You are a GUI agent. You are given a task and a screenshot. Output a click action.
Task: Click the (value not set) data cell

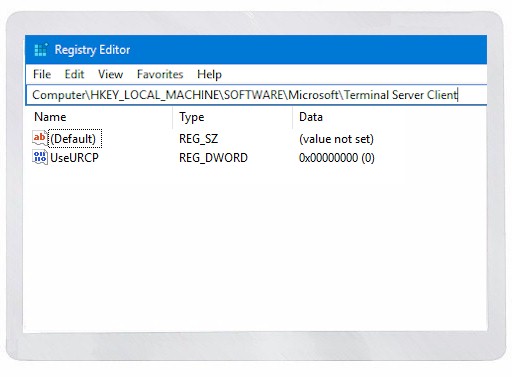click(336, 139)
